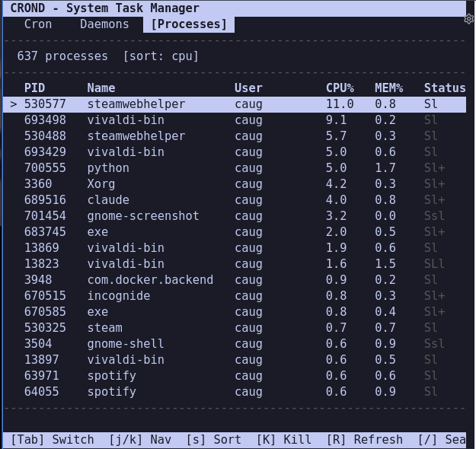This screenshot has height=449, width=476.
Task: Click the [j/k] Nav shortcut
Action: click(140, 440)
